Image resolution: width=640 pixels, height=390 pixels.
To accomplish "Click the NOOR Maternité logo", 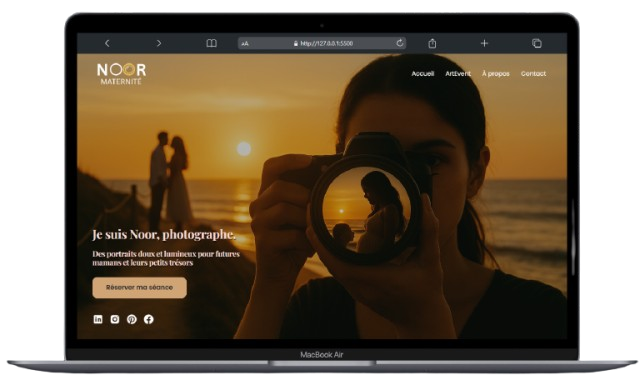I will [x=121, y=74].
